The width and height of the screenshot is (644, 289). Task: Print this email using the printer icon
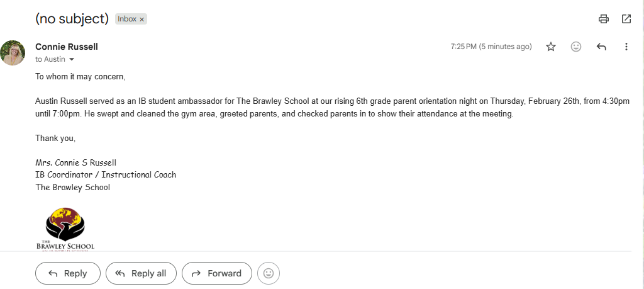click(604, 19)
